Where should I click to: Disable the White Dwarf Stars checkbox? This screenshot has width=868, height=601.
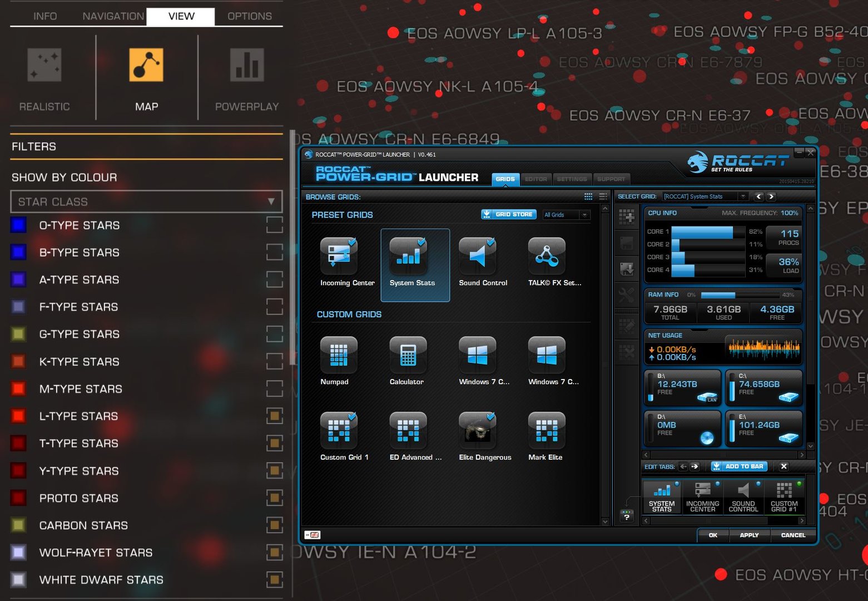(x=275, y=579)
